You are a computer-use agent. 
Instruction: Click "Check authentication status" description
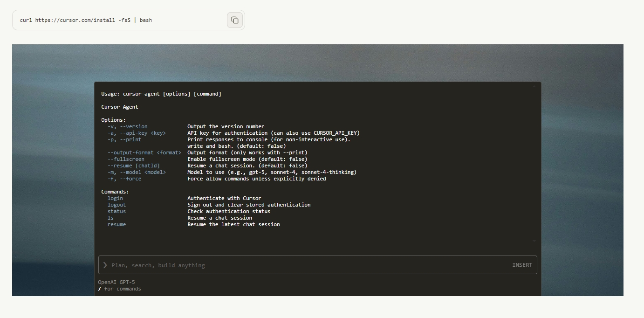[229, 211]
